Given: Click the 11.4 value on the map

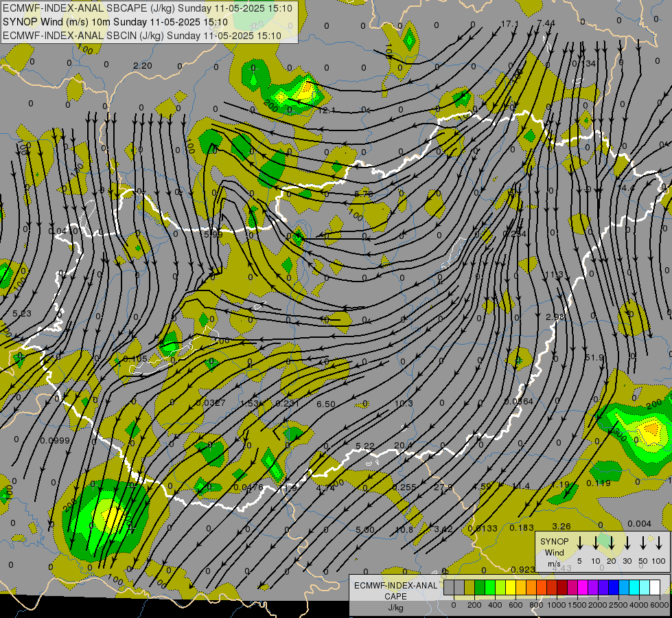Looking at the screenshot, I should [x=521, y=486].
